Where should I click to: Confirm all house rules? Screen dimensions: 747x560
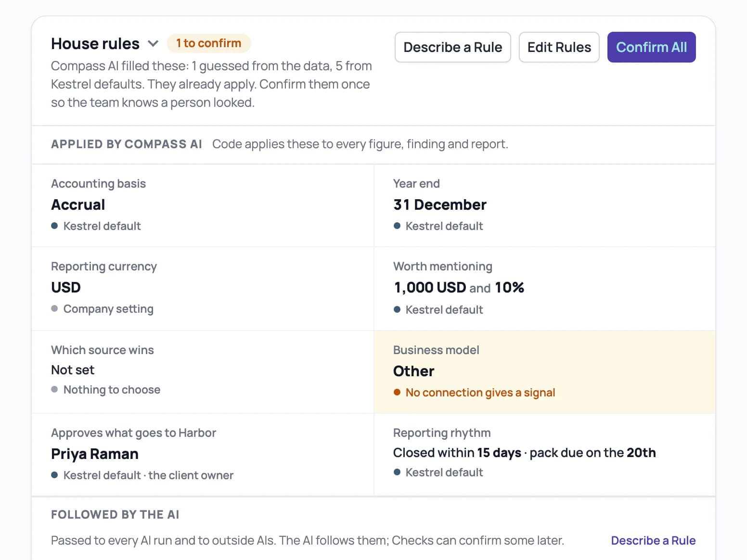(x=651, y=47)
